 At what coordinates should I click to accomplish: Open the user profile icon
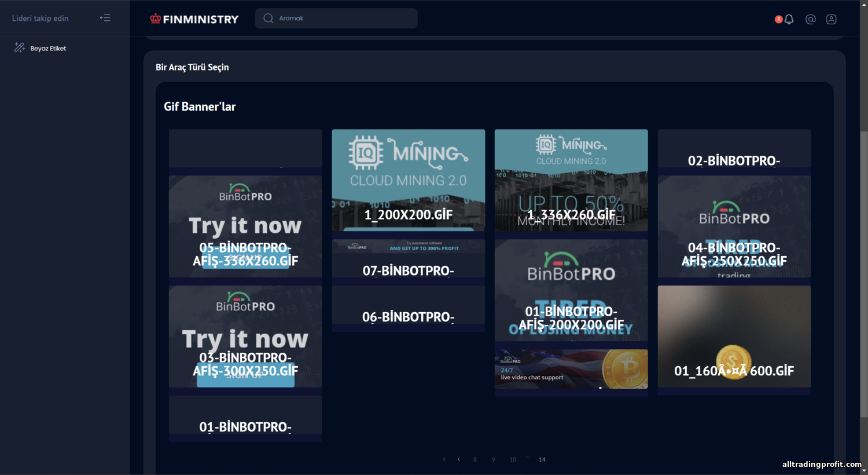click(x=831, y=19)
